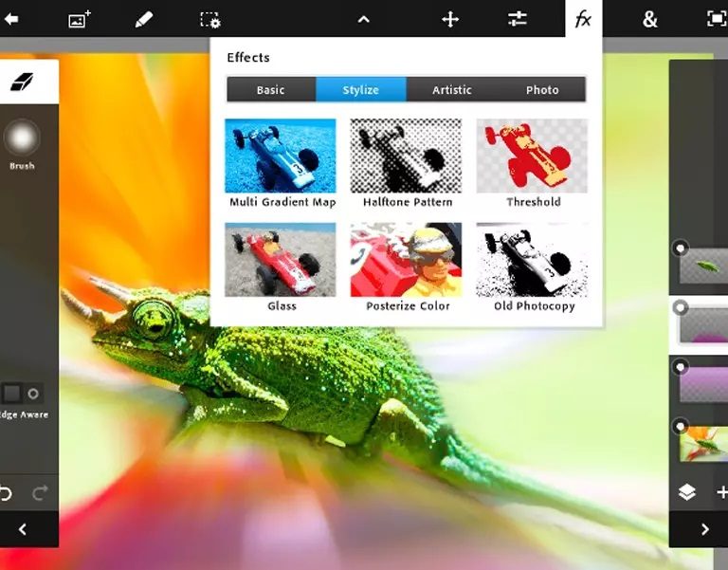728x570 pixels.
Task: Open the add image icon
Action: coord(80,20)
